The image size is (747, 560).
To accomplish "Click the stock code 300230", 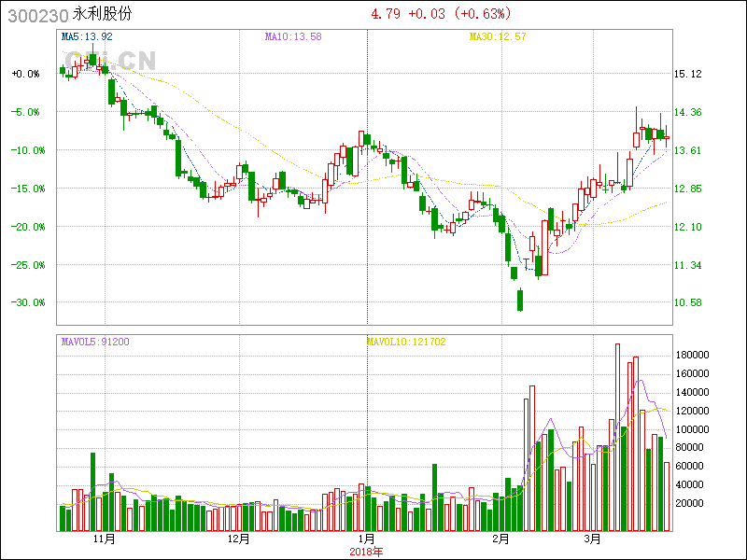I will pos(35,14).
